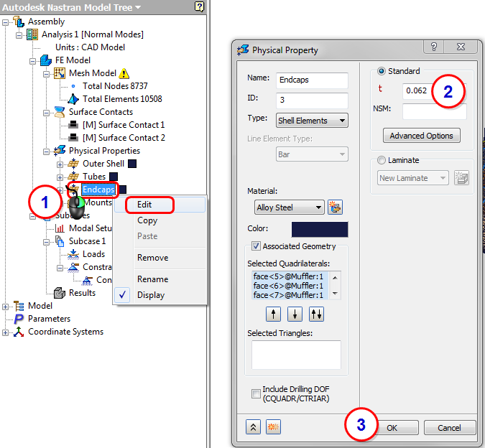Expand the Model node
485x448 pixels.
[5, 307]
